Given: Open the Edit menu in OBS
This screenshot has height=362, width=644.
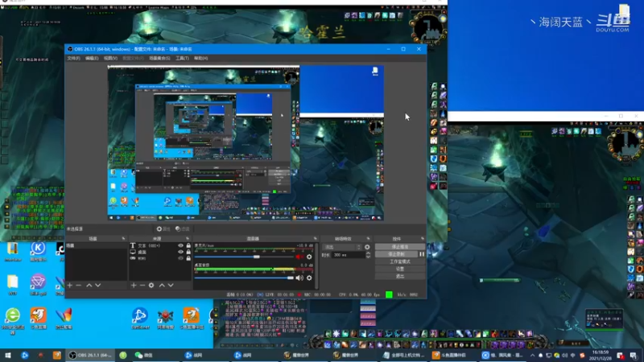Looking at the screenshot, I should click(92, 58).
